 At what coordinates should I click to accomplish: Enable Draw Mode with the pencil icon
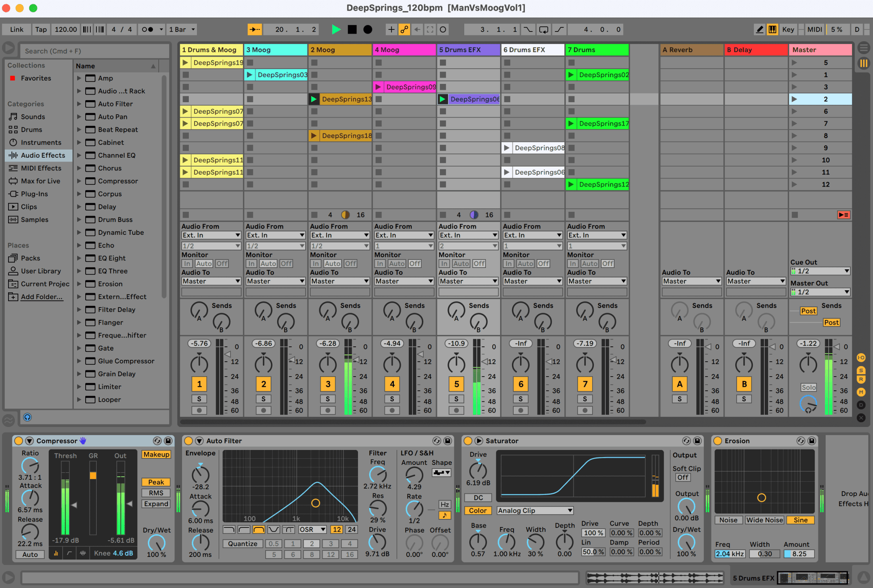[760, 29]
